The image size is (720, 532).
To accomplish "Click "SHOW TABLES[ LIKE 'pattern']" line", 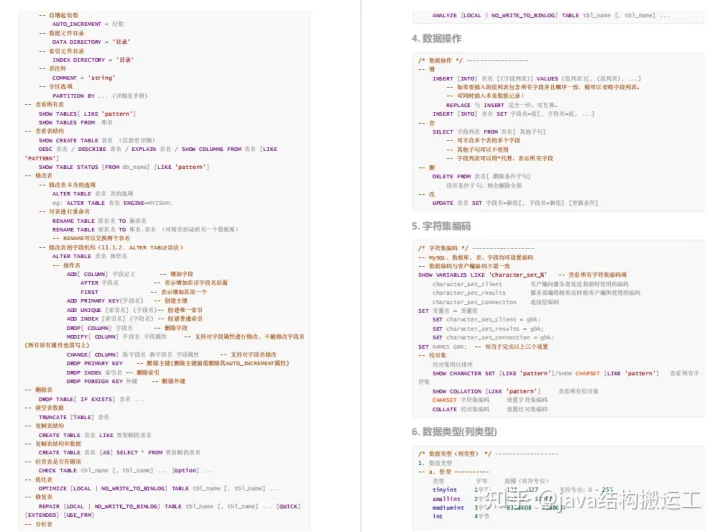I will click(x=87, y=113).
